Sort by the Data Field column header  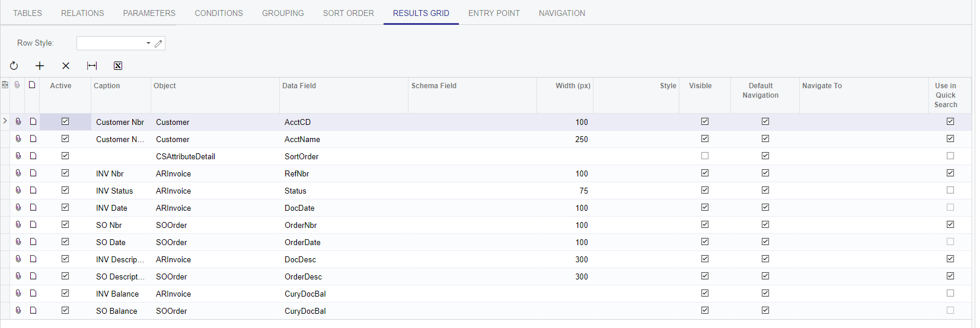[299, 86]
